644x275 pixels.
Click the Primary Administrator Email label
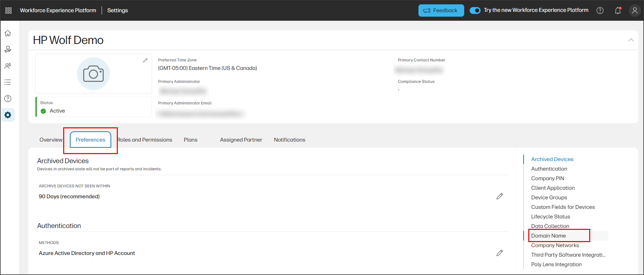coord(185,103)
